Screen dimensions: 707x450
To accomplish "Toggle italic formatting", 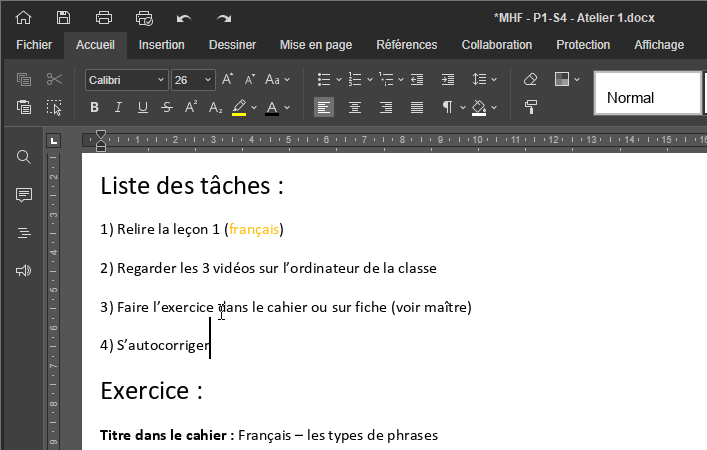I will [x=118, y=107].
